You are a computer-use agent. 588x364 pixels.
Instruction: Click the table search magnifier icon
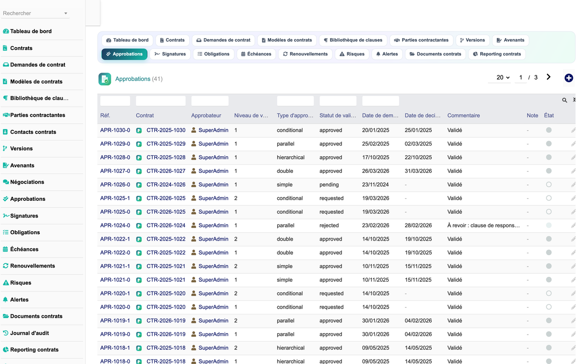point(564,100)
